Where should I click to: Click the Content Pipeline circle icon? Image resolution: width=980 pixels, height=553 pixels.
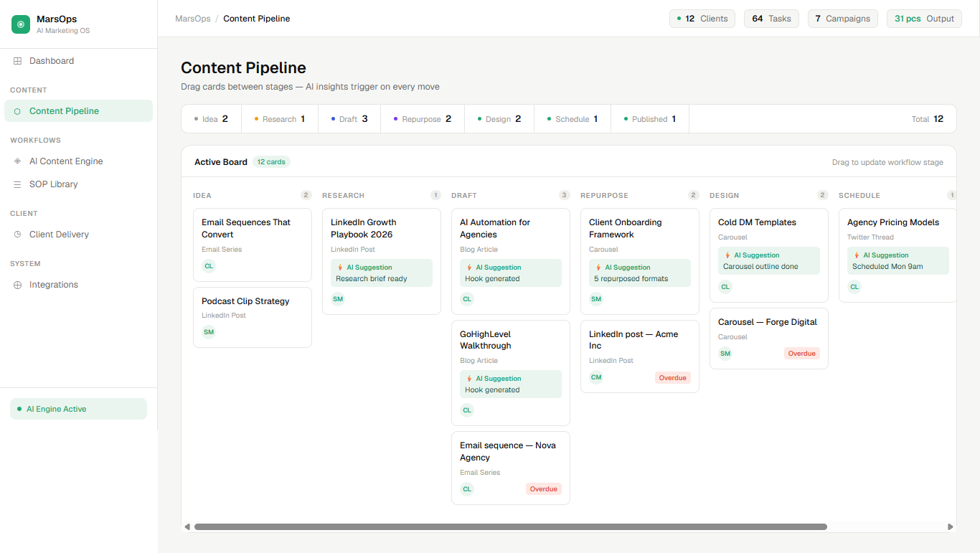click(18, 111)
